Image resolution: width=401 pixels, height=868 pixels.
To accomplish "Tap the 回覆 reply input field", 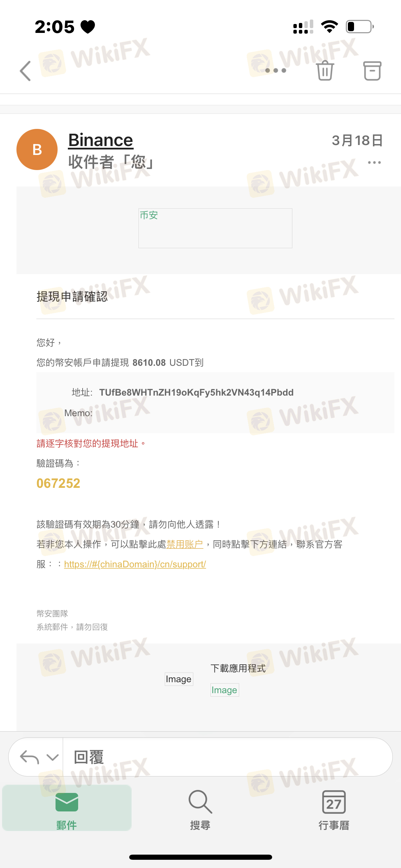I will click(228, 757).
